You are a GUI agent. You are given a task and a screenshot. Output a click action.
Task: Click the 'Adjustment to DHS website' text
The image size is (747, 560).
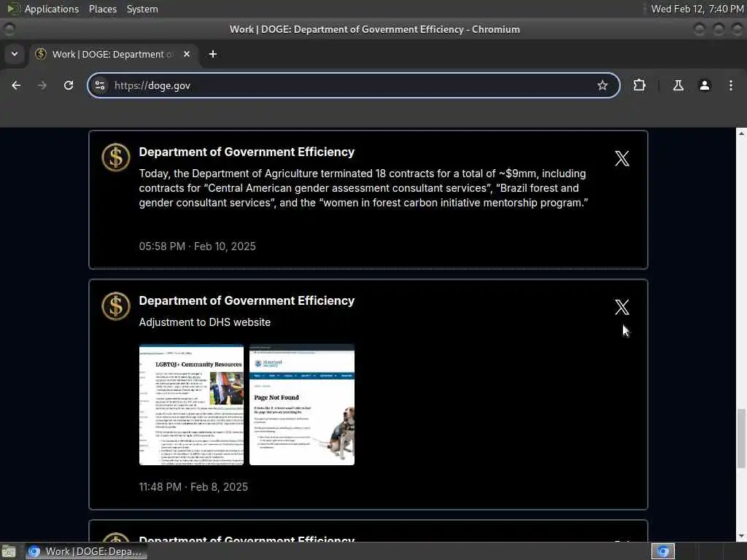[205, 322]
